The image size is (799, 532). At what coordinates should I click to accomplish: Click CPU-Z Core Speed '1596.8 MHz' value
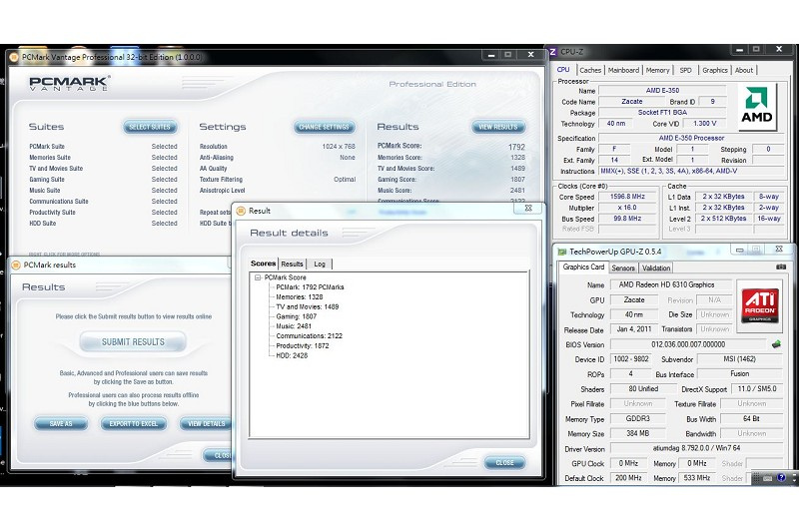tap(627, 197)
